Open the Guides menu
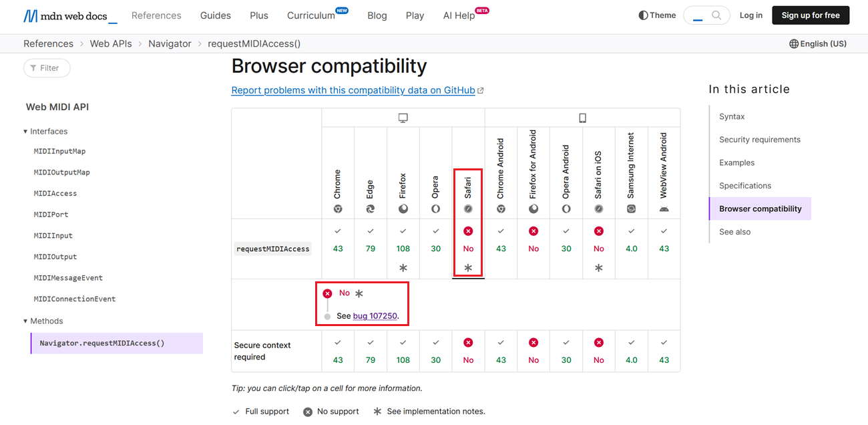 [216, 15]
